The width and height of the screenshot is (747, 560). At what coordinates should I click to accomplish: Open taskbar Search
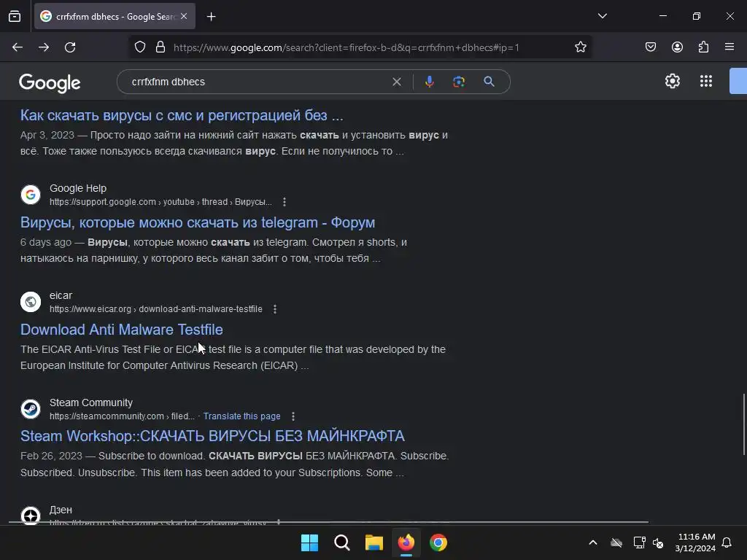point(342,542)
